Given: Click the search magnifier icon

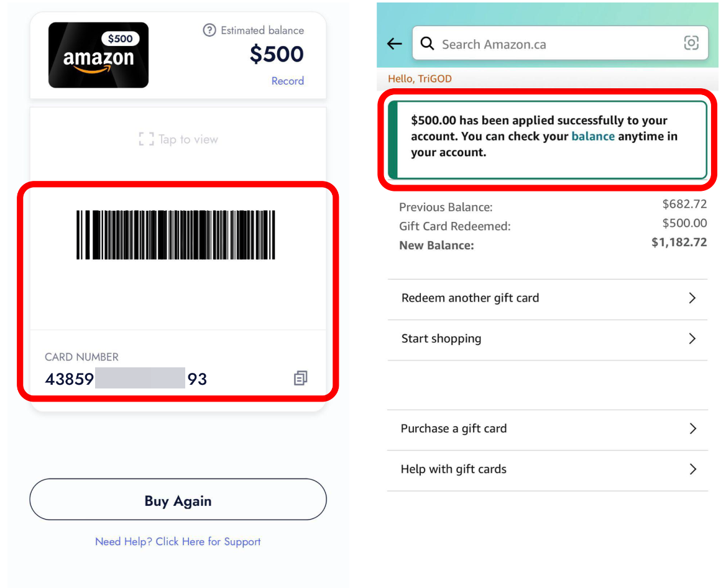Looking at the screenshot, I should [x=427, y=44].
